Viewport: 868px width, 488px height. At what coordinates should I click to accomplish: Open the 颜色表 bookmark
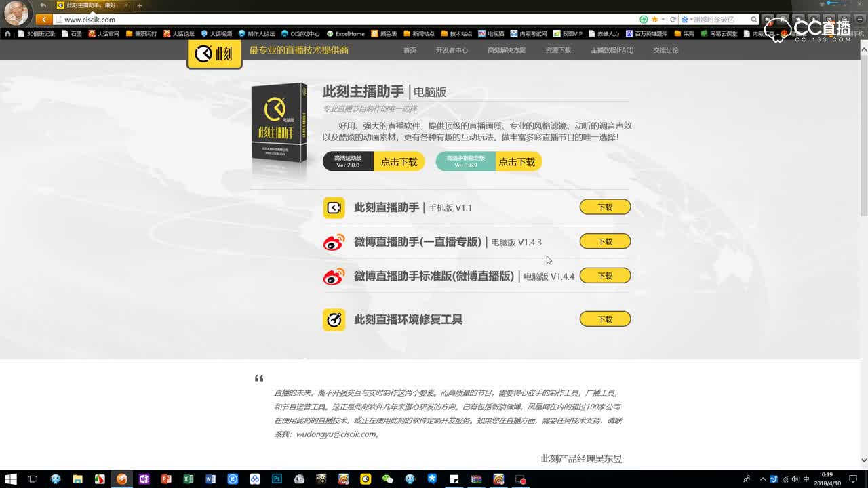point(384,33)
